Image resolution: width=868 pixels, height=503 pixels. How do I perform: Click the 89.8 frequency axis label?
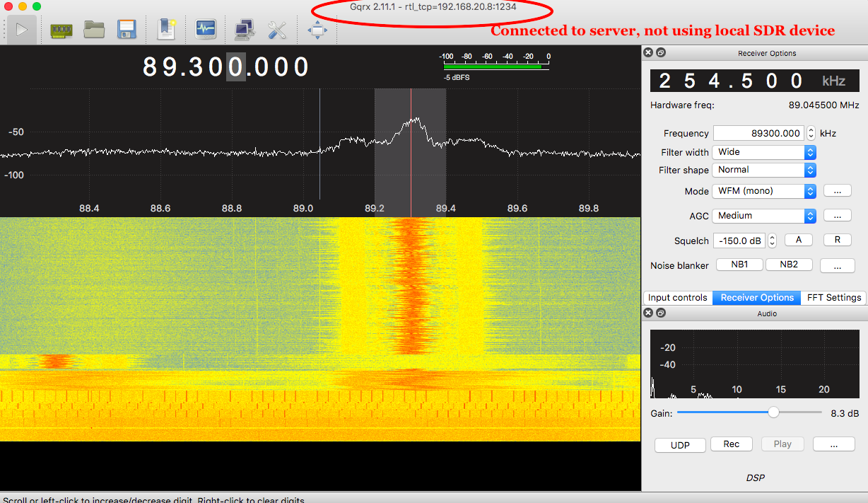[589, 208]
